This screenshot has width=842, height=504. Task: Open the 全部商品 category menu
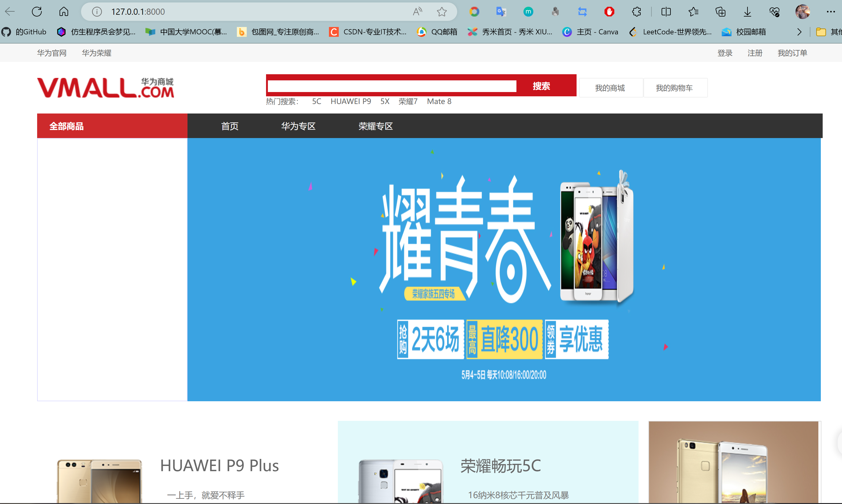click(112, 126)
